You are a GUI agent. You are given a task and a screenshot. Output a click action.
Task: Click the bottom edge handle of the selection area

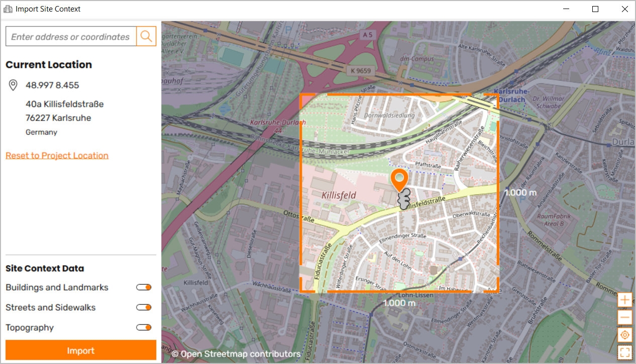pyautogui.click(x=399, y=291)
